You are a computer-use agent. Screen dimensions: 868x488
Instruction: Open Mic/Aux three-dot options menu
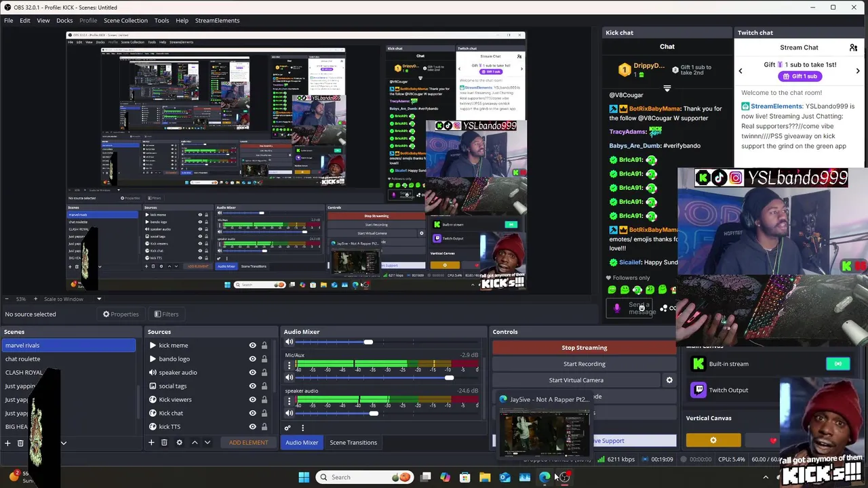289,365
